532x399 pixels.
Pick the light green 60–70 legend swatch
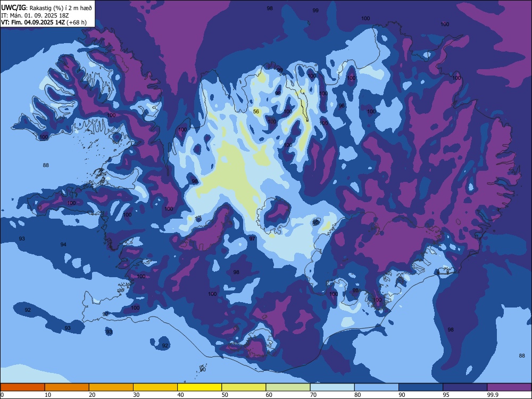[x=288, y=387]
